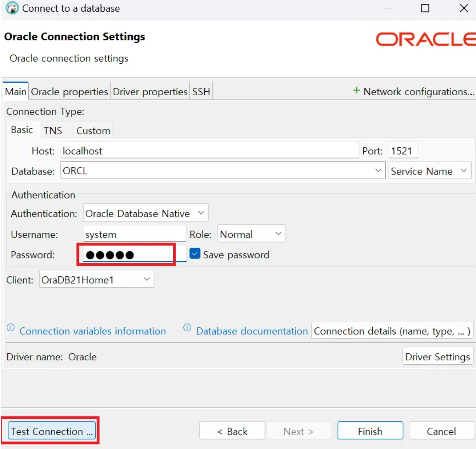Open Connection details (name, type, ...)

pos(392,331)
